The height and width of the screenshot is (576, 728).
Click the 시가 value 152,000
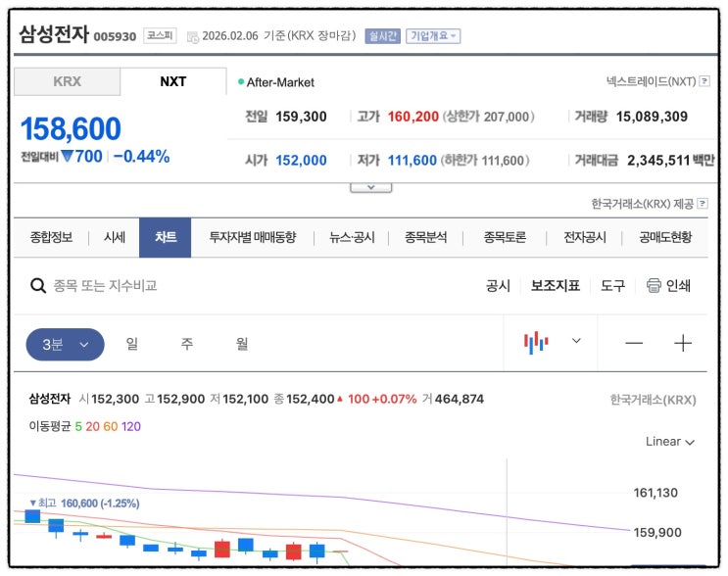click(302, 161)
